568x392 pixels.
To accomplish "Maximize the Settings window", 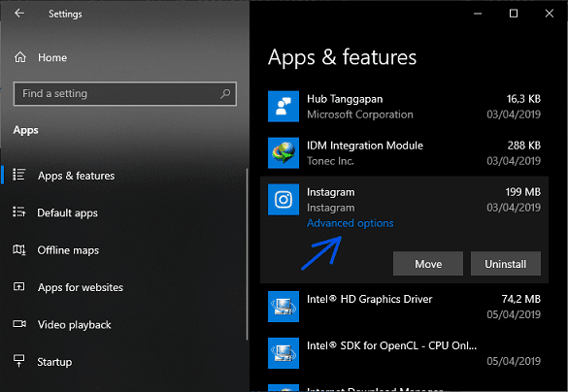I will (x=514, y=14).
